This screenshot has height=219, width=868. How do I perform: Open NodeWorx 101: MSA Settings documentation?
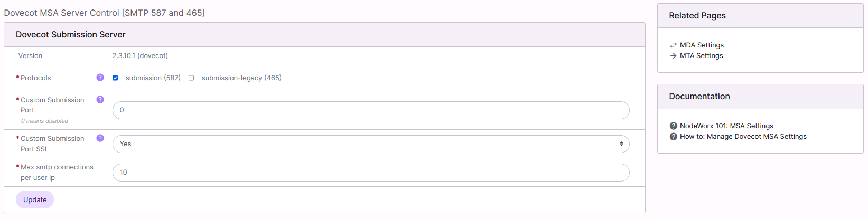click(x=726, y=126)
